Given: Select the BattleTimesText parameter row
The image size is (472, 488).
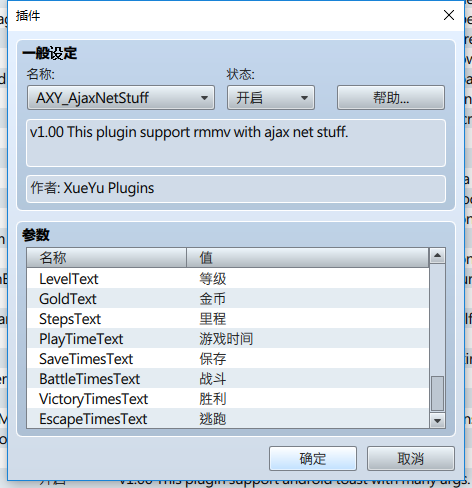Looking at the screenshot, I should point(228,379).
